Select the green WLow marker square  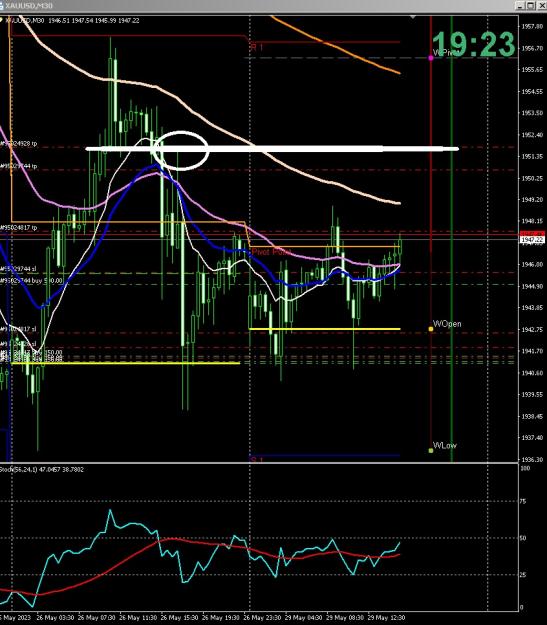click(431, 450)
